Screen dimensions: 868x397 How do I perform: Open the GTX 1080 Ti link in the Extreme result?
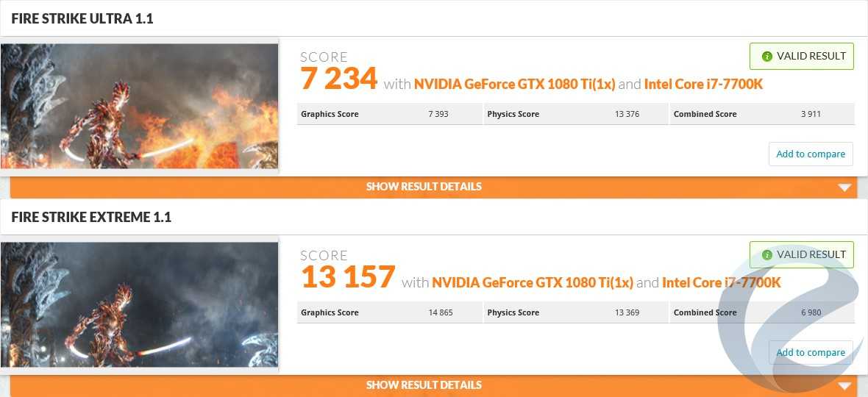532,283
